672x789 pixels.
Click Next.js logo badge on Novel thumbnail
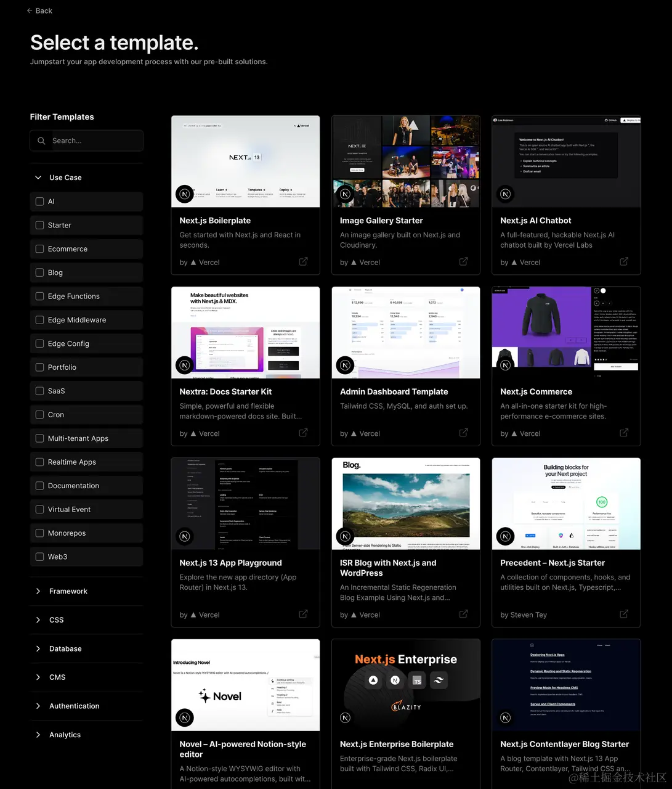(x=185, y=717)
